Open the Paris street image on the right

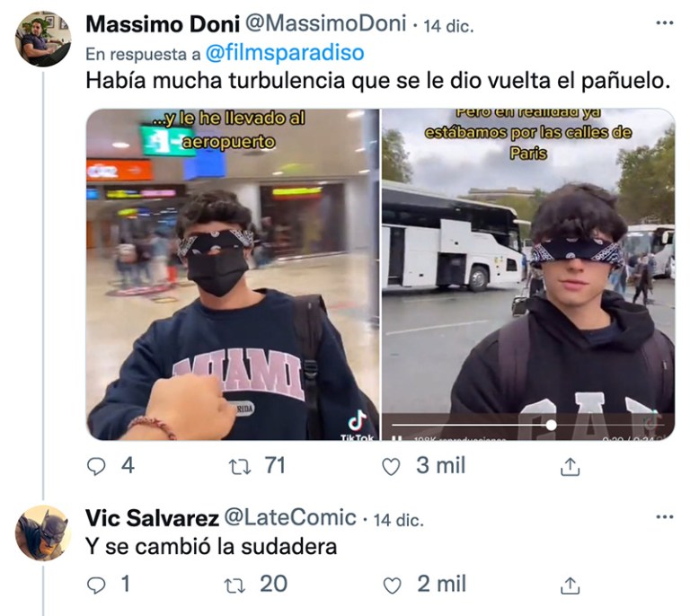coord(528,275)
